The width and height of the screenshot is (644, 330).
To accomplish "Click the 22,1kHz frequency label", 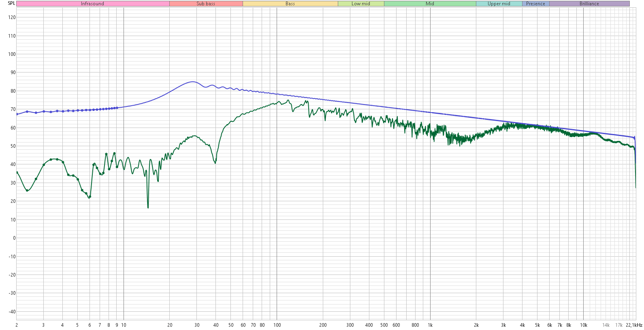I will click(x=634, y=325).
